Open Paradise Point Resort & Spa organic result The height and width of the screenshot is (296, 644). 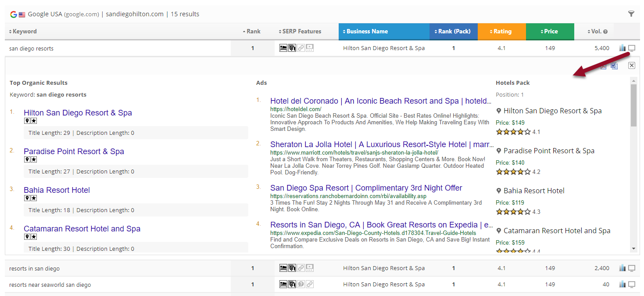coord(74,152)
